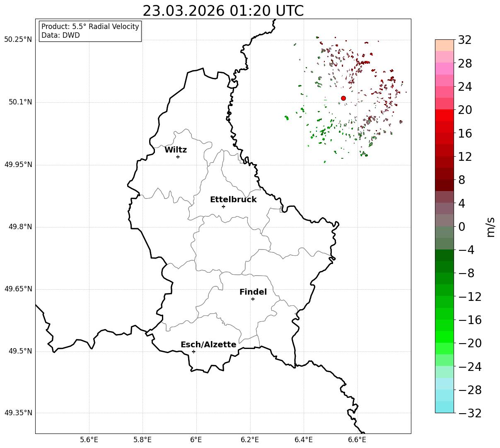Image resolution: width=500 pixels, height=448 pixels.
Task: Click the 0 colorbar tick label
Action: 461,227
